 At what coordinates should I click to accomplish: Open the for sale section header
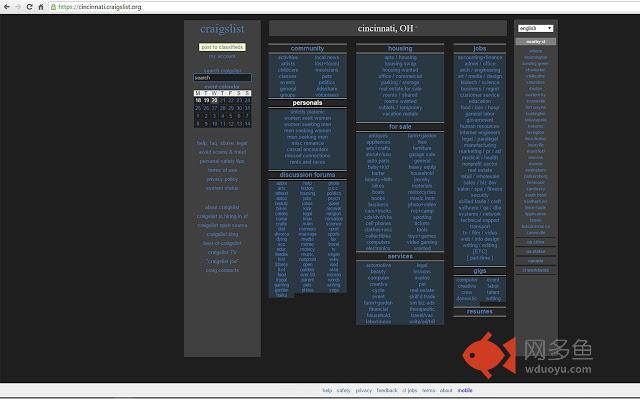pos(400,127)
